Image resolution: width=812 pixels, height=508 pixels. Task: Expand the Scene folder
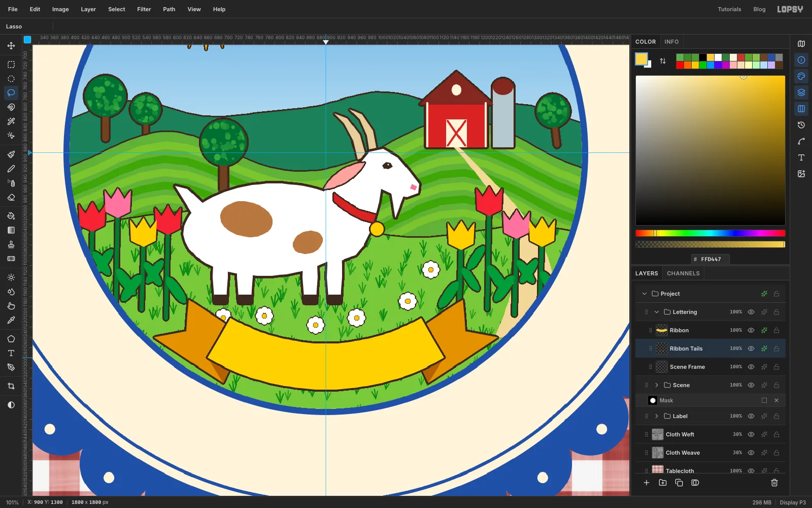[x=657, y=385]
